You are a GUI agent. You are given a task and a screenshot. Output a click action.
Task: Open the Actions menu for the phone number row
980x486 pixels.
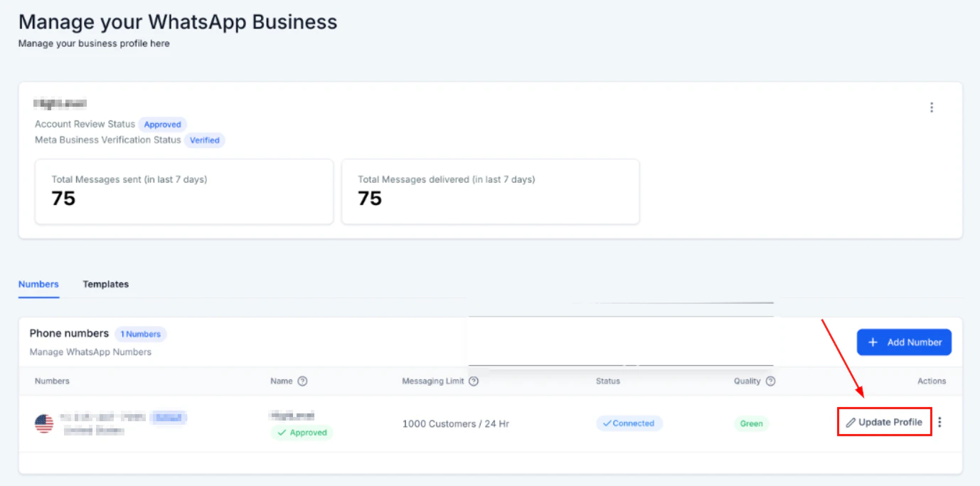940,421
